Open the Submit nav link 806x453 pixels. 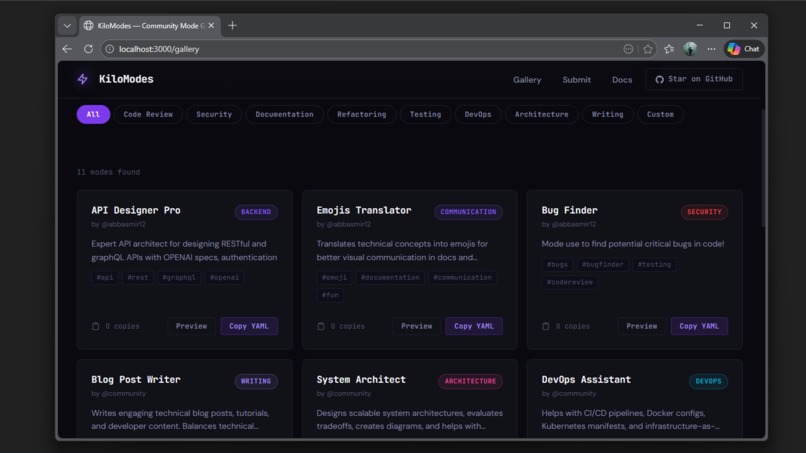pyautogui.click(x=576, y=80)
